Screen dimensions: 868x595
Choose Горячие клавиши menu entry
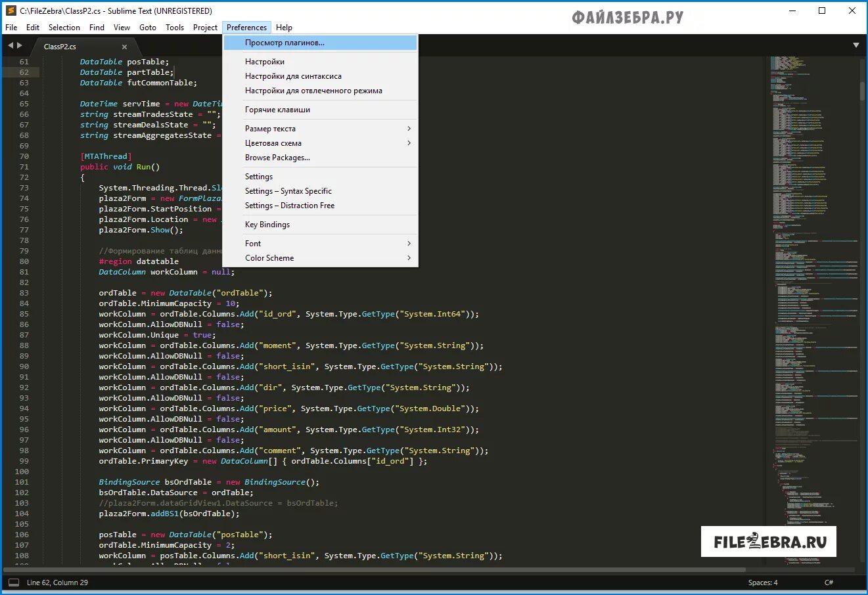320,110
